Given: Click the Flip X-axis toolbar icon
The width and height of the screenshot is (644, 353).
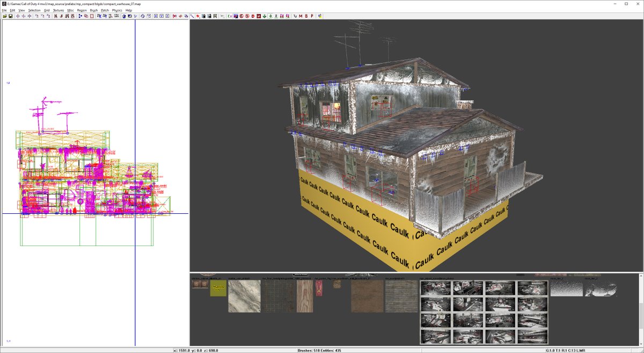Looking at the screenshot, I should tap(18, 16).
